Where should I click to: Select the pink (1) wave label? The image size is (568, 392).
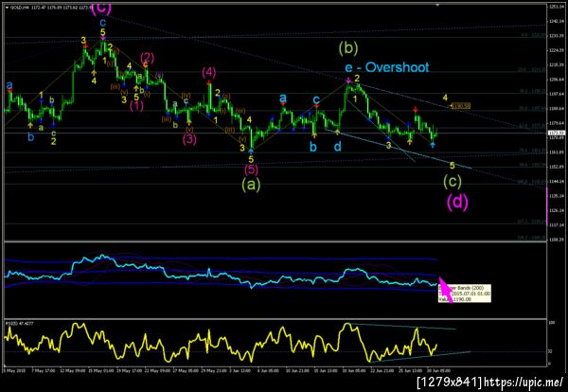tap(136, 106)
